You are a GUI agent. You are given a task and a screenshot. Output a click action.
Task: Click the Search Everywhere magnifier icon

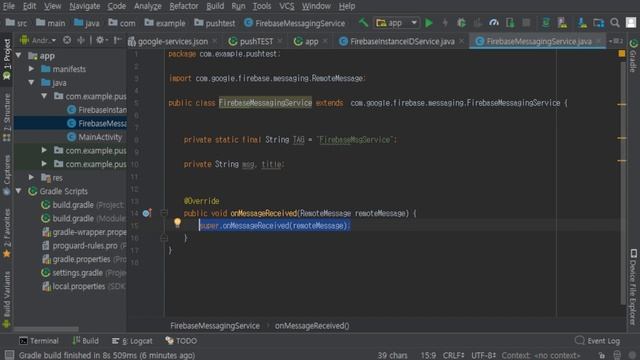pos(615,23)
